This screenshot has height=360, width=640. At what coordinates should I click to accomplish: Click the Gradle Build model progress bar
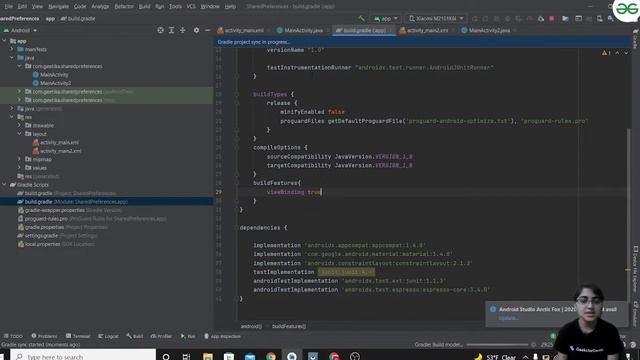click(x=497, y=344)
